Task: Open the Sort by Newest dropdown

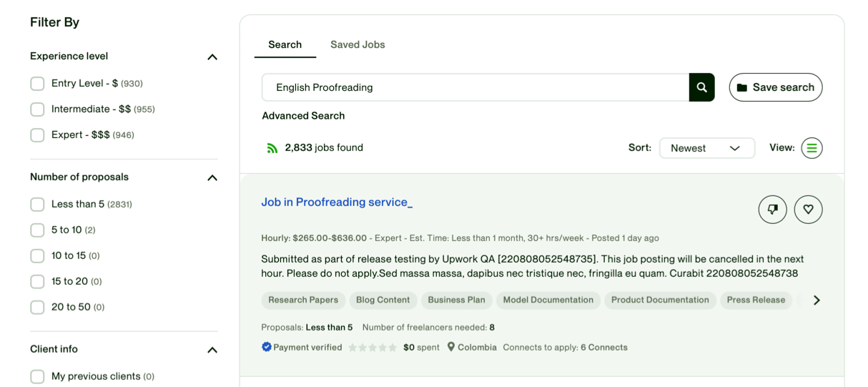Action: click(x=706, y=148)
